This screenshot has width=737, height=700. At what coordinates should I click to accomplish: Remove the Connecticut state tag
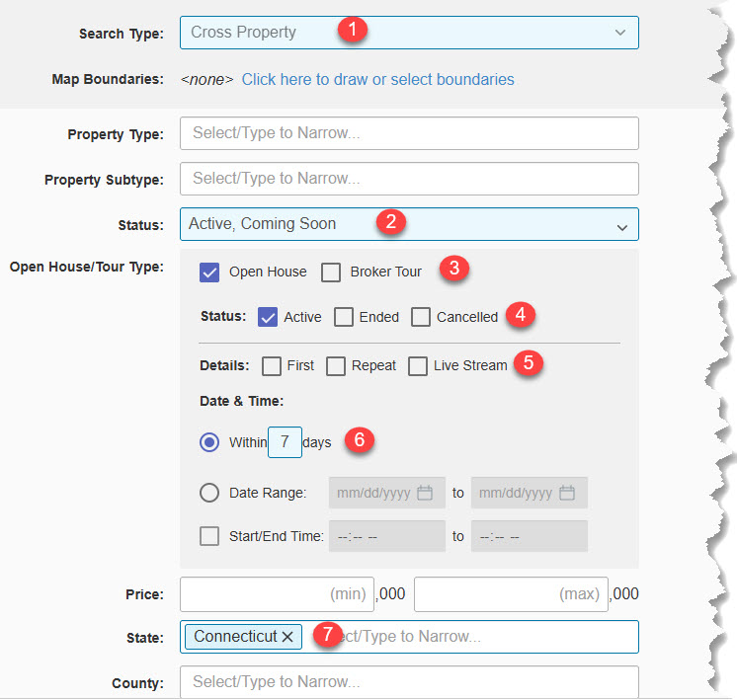287,637
